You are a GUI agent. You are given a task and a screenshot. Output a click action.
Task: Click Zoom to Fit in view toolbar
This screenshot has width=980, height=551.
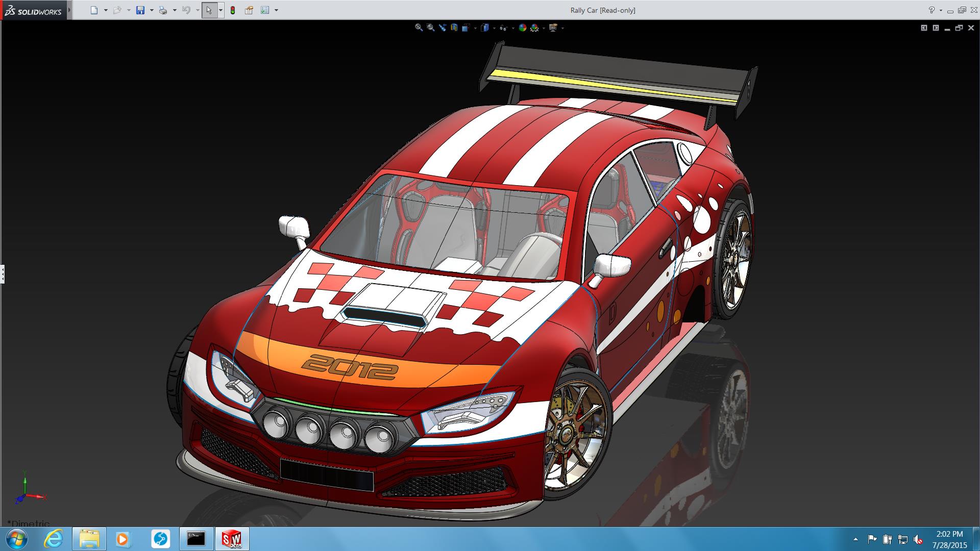click(419, 28)
